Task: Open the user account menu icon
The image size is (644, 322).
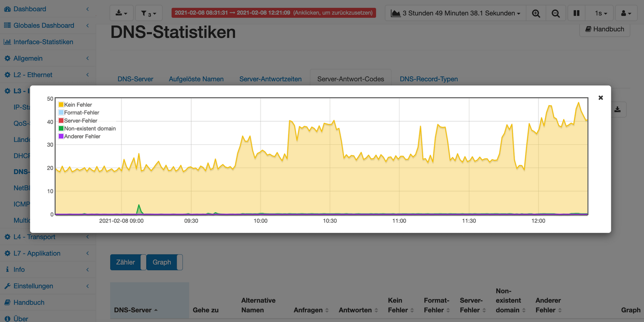Action: (x=626, y=13)
